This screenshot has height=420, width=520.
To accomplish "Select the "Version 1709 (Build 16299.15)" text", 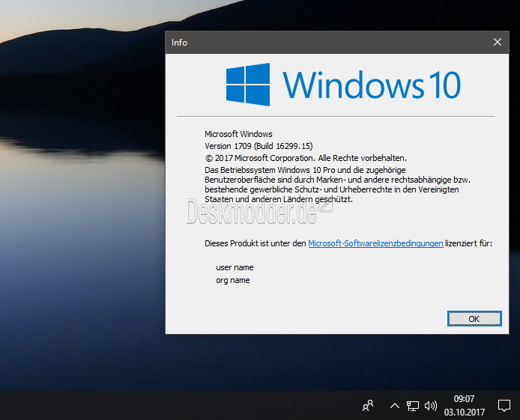I will click(259, 146).
